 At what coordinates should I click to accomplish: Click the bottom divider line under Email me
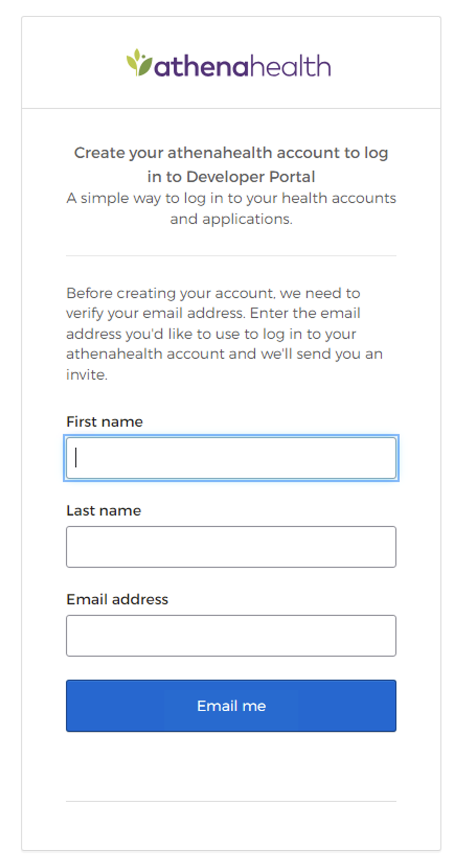point(231,801)
